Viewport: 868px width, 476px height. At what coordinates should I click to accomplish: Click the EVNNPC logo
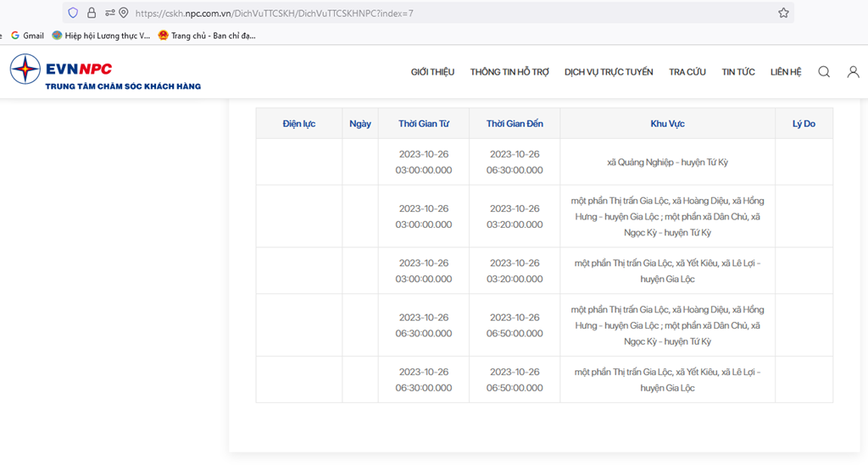(x=105, y=72)
